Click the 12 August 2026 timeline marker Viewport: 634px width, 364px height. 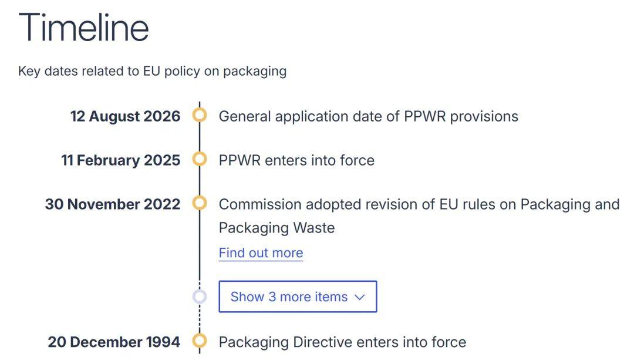click(x=200, y=115)
